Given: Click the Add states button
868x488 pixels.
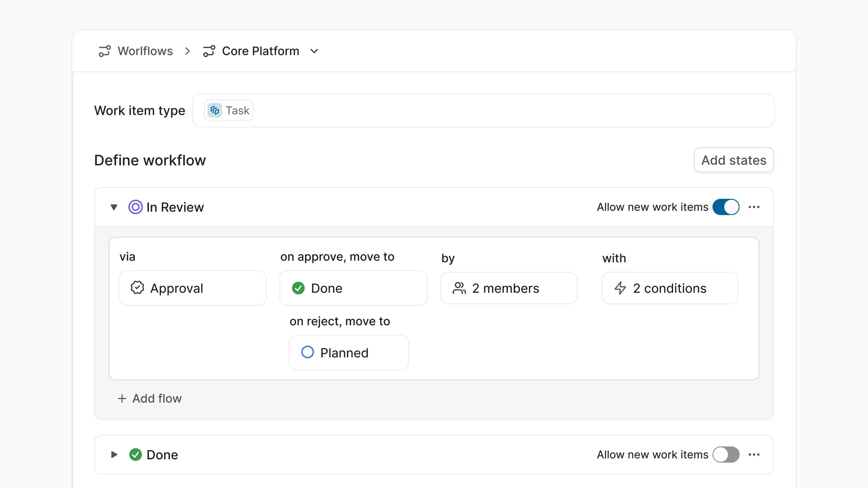Looking at the screenshot, I should pos(734,160).
